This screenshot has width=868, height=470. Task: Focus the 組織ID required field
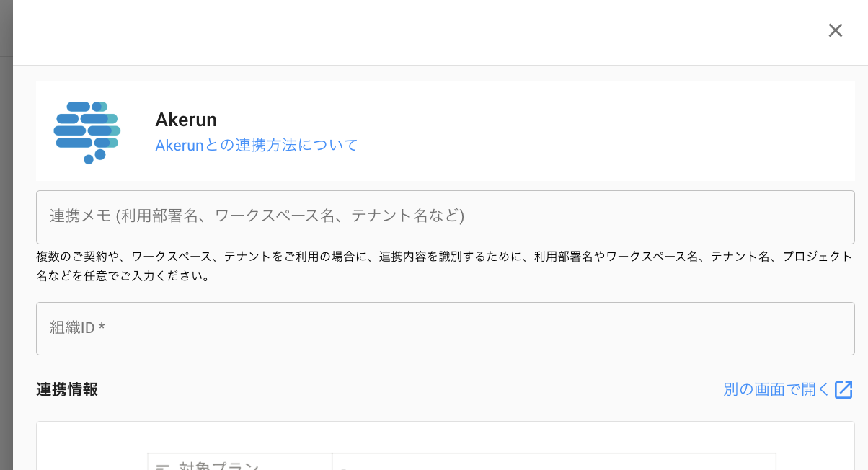445,329
